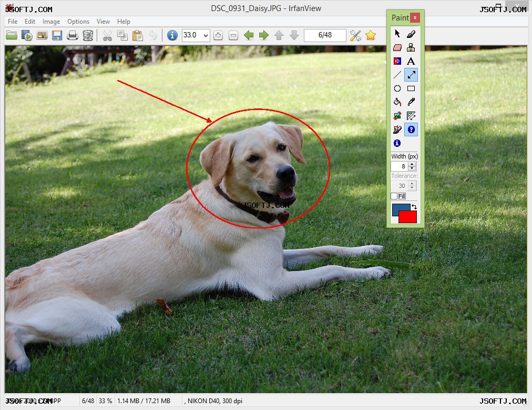Increase the Width (px) value with the up arrow
This screenshot has height=410, width=532.
click(412, 164)
